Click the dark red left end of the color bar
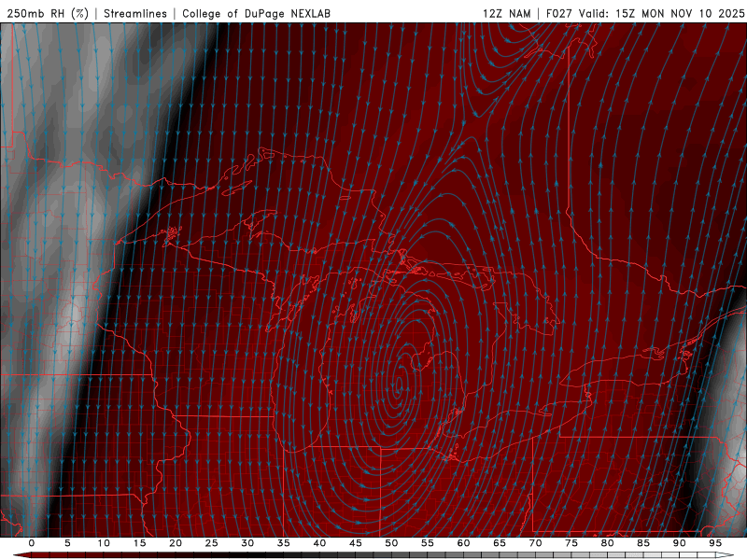Image resolution: width=747 pixels, height=560 pixels. 21,555
